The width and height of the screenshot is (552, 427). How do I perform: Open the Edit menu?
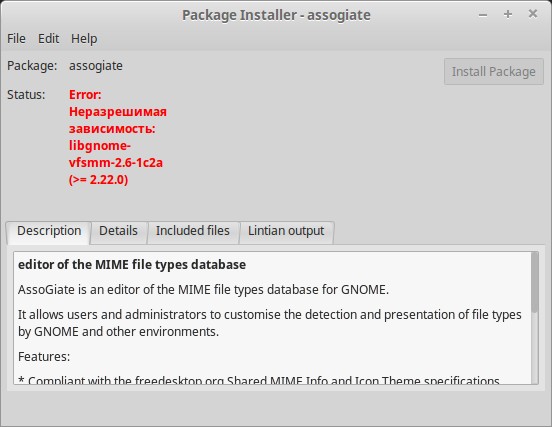[48, 38]
